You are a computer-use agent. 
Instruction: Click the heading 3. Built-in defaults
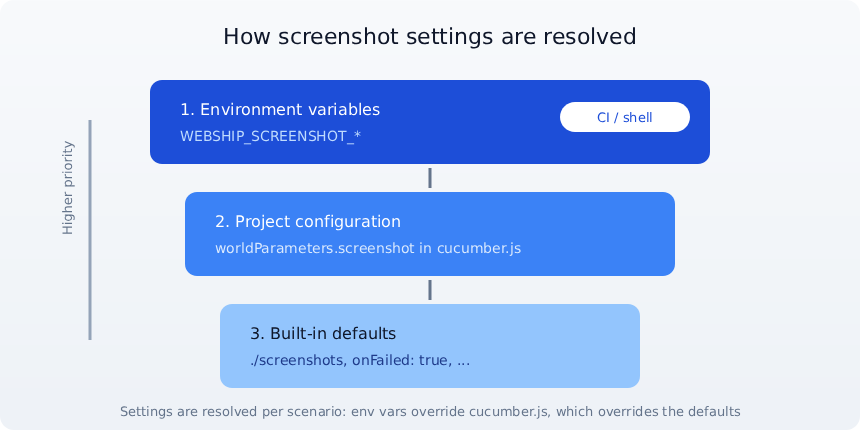pyautogui.click(x=323, y=333)
